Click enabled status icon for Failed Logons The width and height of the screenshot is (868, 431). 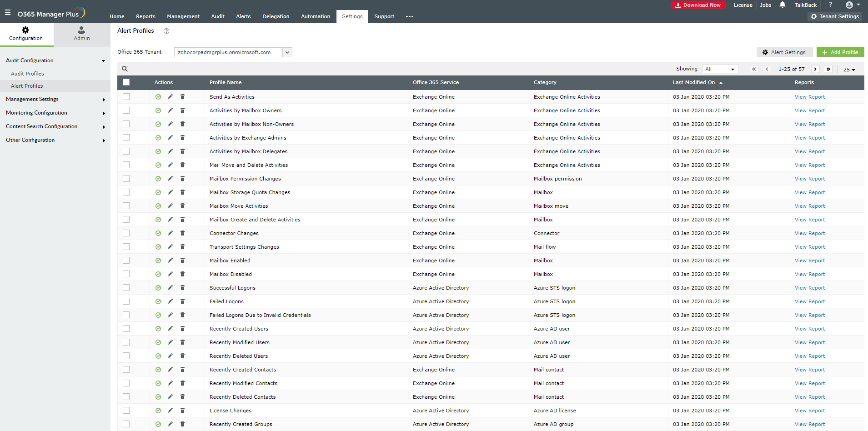[x=158, y=301]
